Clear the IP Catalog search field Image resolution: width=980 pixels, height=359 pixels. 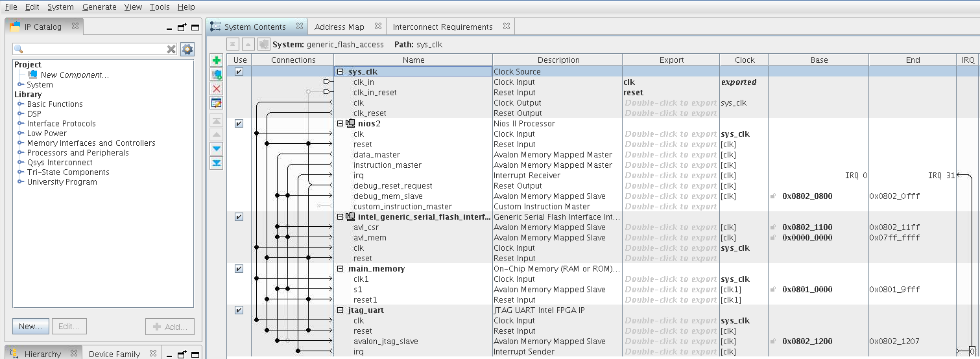click(171, 49)
